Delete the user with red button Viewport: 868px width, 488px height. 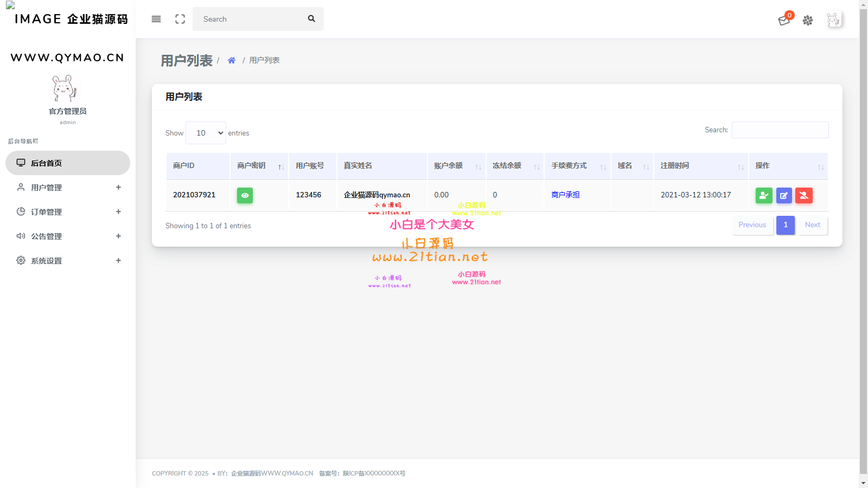804,195
